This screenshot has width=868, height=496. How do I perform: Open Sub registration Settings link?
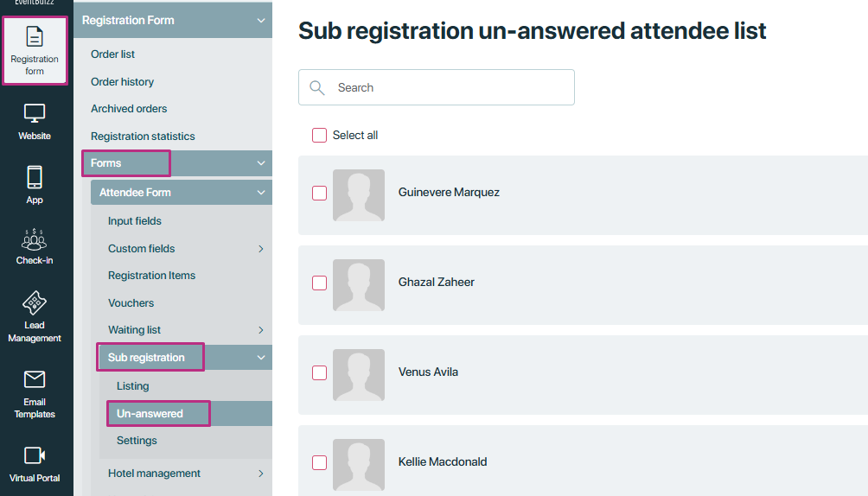[137, 440]
